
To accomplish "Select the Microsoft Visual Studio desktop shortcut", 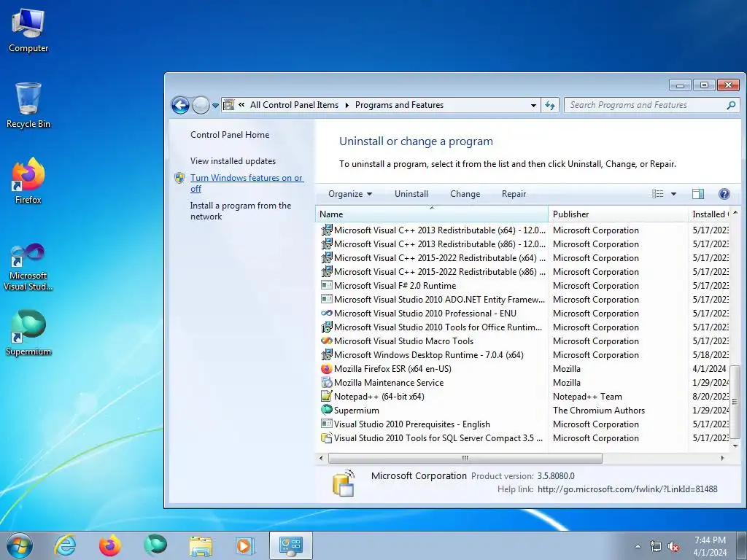I will (28, 267).
